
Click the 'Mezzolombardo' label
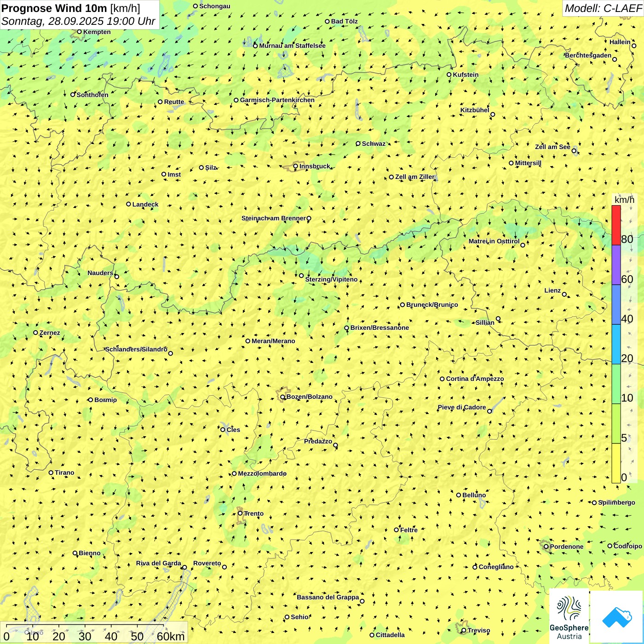tap(262, 473)
